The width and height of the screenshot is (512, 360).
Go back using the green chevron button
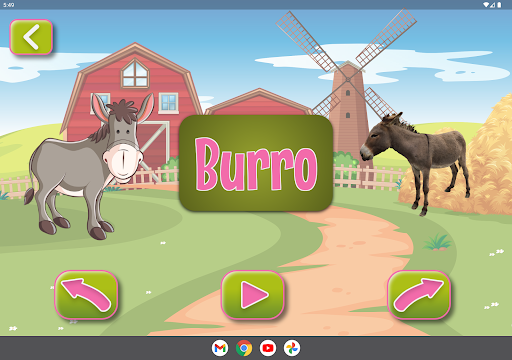click(x=31, y=37)
